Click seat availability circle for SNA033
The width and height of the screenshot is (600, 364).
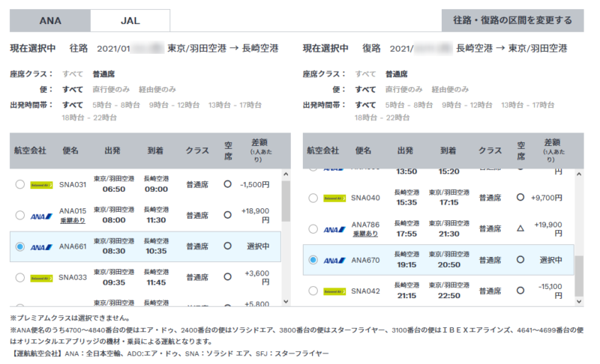coord(227,277)
